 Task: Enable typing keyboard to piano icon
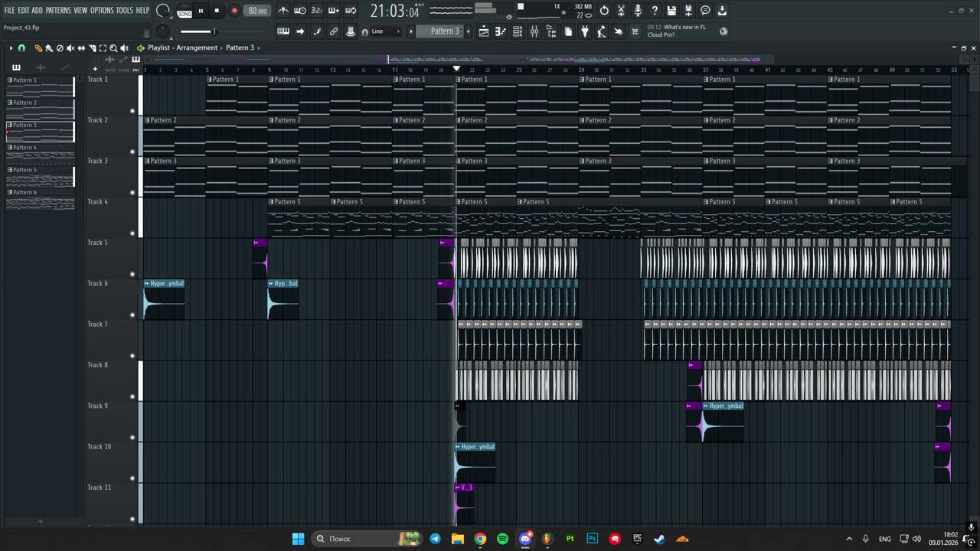click(x=283, y=31)
